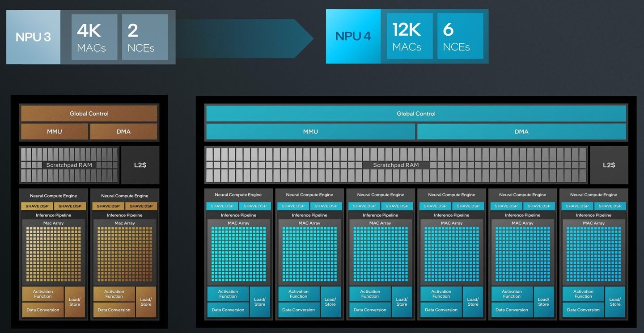The height and width of the screenshot is (333, 644).
Task: Select the Scratchpad RAM block in NPU 4
Action: click(396, 164)
